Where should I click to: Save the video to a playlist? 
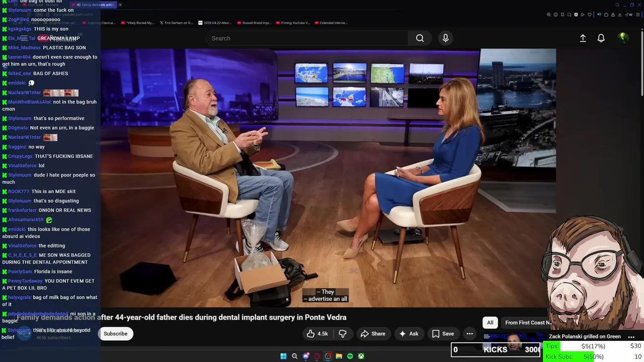point(443,334)
